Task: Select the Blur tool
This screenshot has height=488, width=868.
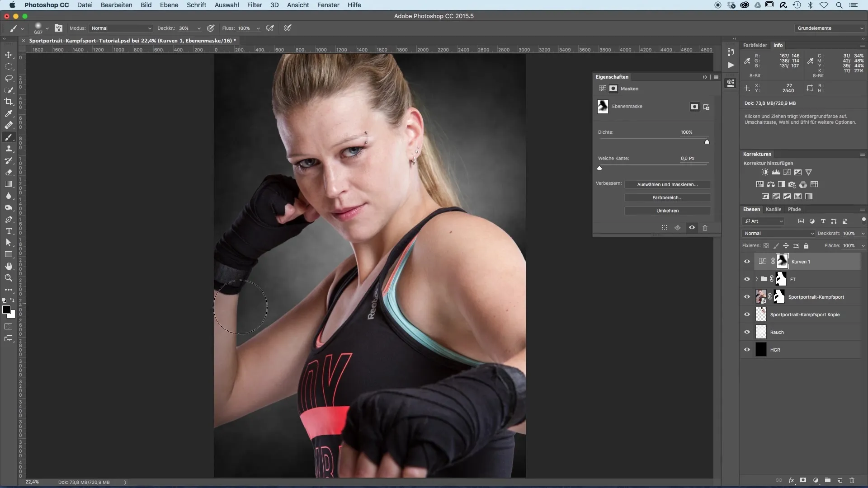Action: 9,196
